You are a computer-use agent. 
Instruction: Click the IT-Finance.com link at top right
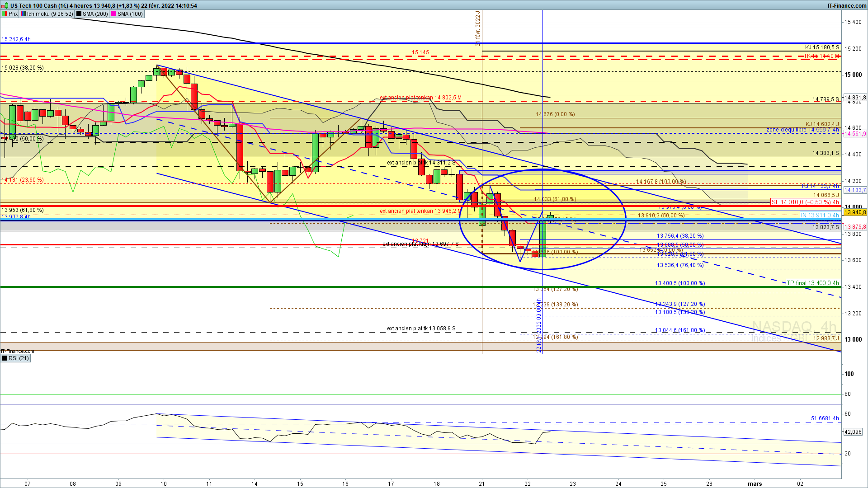point(847,5)
